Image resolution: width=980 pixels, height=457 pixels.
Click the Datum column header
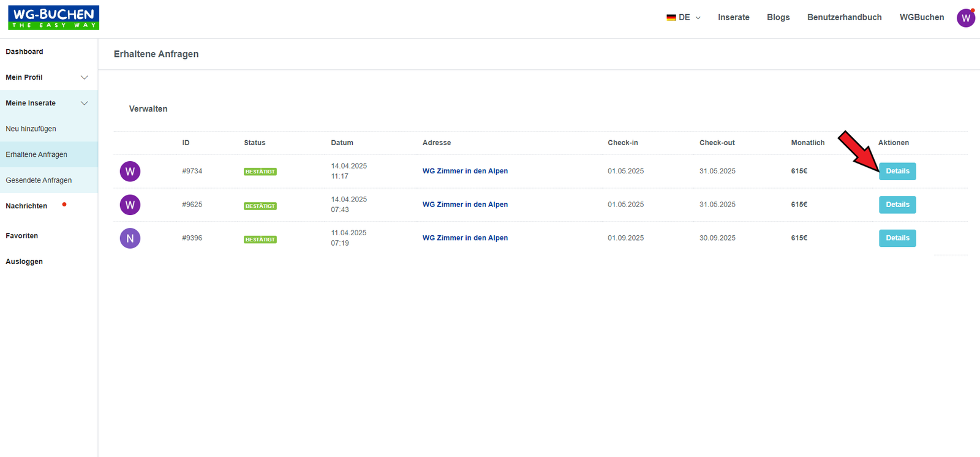(x=342, y=143)
